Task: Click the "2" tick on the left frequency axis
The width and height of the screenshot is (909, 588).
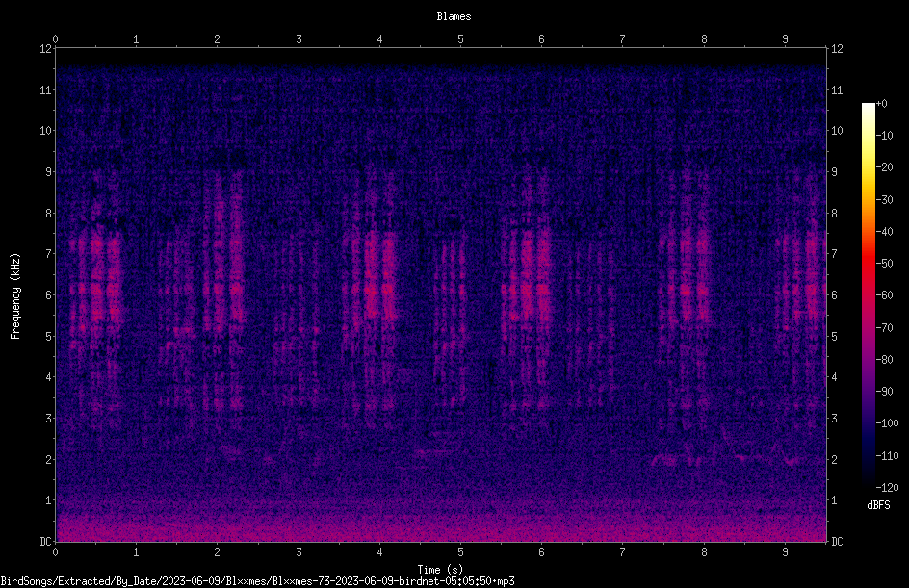Action: 48,459
